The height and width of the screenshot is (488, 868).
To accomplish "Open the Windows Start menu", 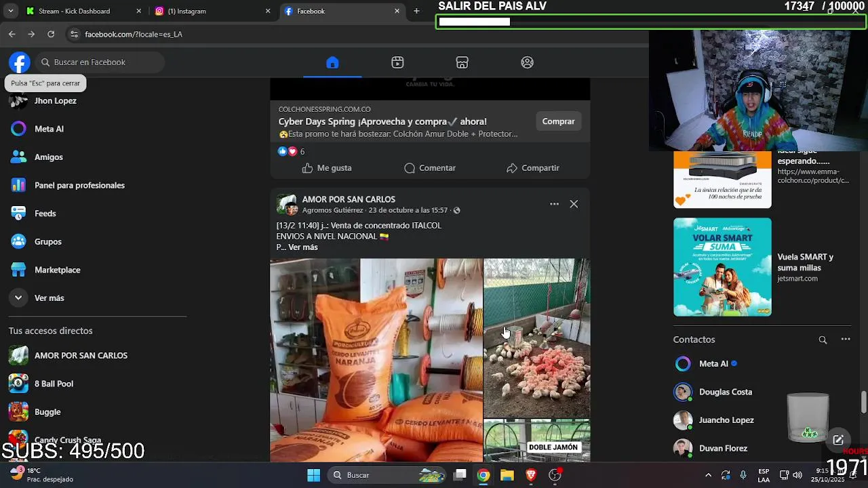I will [x=313, y=475].
